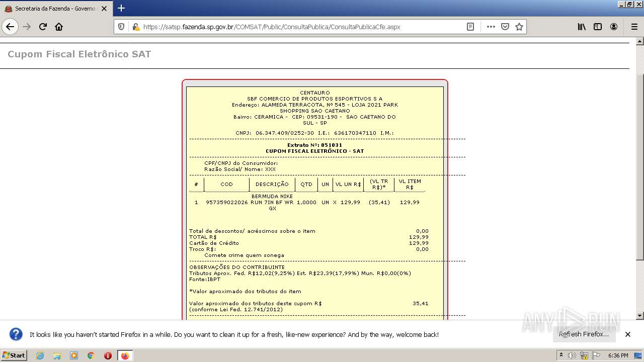Click the QTD column header
This screenshot has height=362, width=644.
[306, 185]
